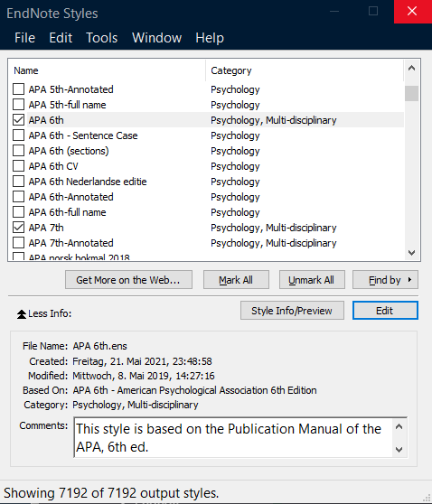Click the Comments box scroll down arrow

click(x=399, y=450)
